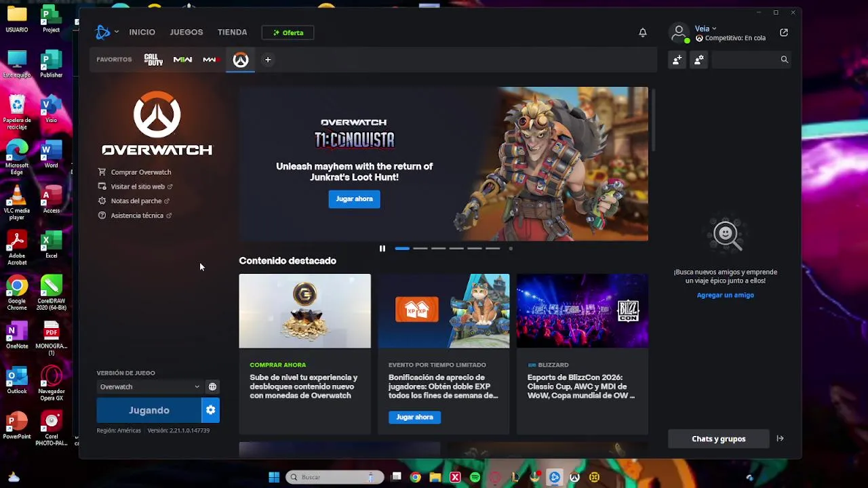Image resolution: width=868 pixels, height=488 pixels.
Task: Click Jugar ahora on the Junkrat banner
Action: tap(355, 199)
